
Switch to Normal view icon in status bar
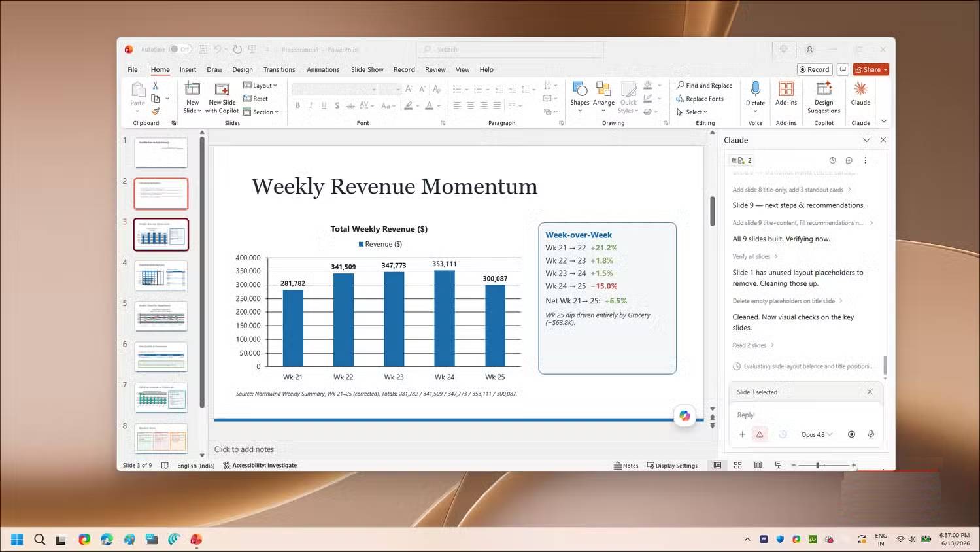[717, 466]
